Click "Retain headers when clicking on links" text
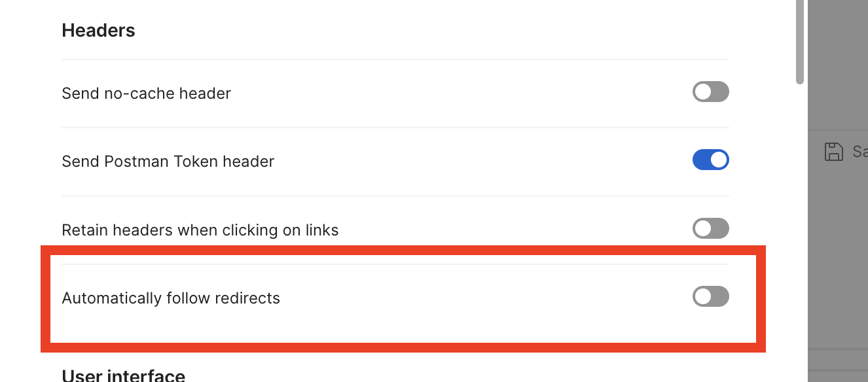Image resolution: width=868 pixels, height=382 pixels. pyautogui.click(x=200, y=230)
